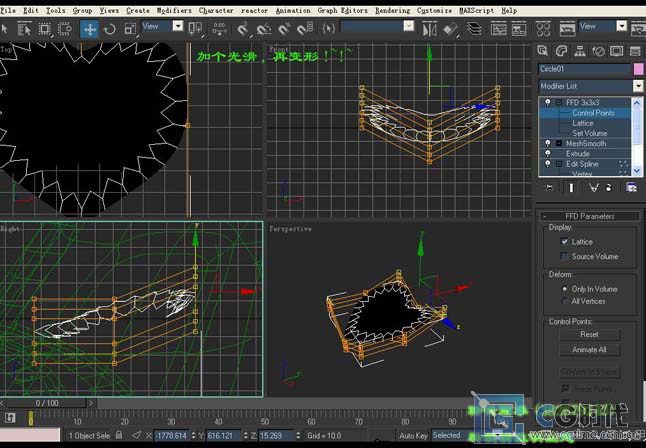The height and width of the screenshot is (448, 646).
Task: Collapse the FFD Parameters rollout
Action: [x=590, y=216]
